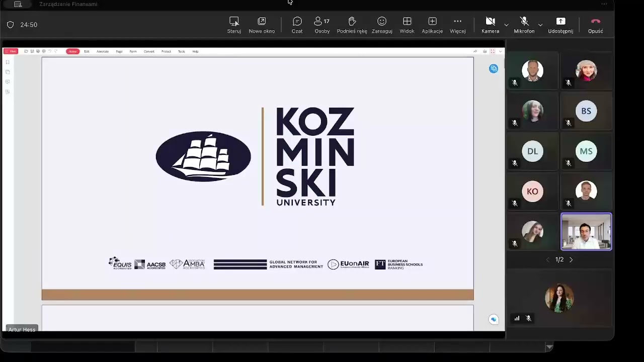Select the Help tab in PDF editor
The image size is (644, 362).
click(x=195, y=51)
